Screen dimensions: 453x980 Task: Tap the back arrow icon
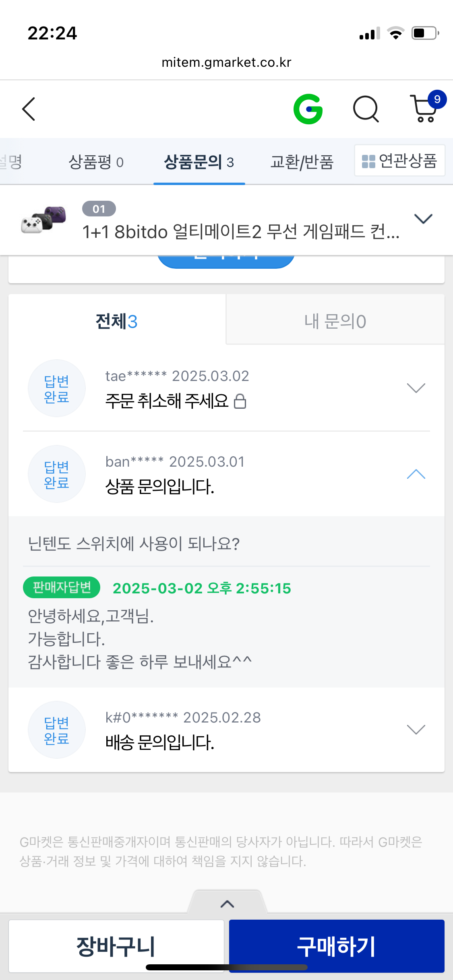[29, 109]
